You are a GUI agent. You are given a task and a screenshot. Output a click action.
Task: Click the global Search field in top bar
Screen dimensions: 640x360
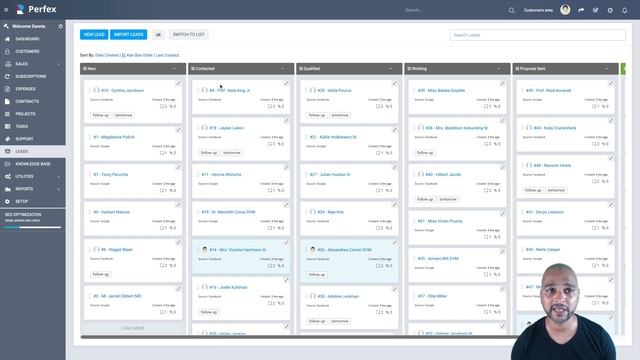click(453, 10)
